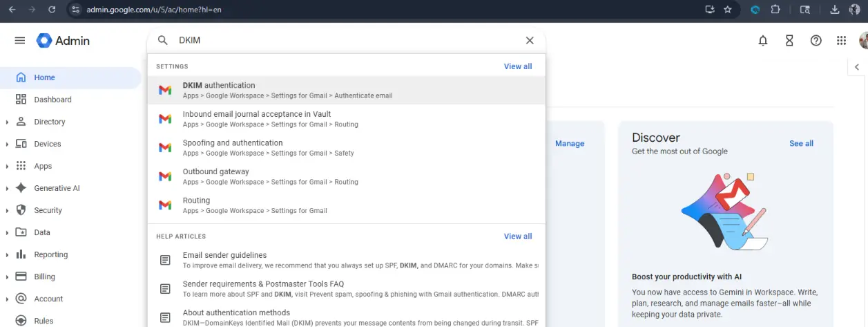
Task: Open Routing settings result
Action: pyautogui.click(x=346, y=205)
